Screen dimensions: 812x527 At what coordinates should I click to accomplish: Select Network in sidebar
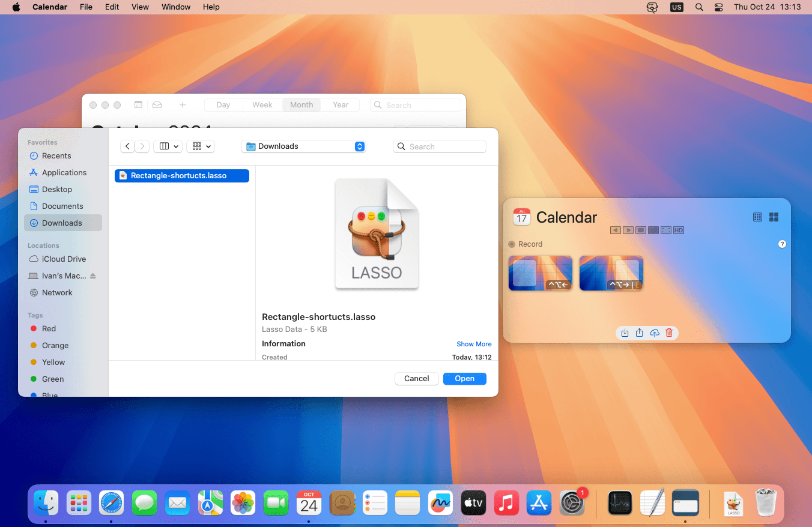click(x=63, y=292)
